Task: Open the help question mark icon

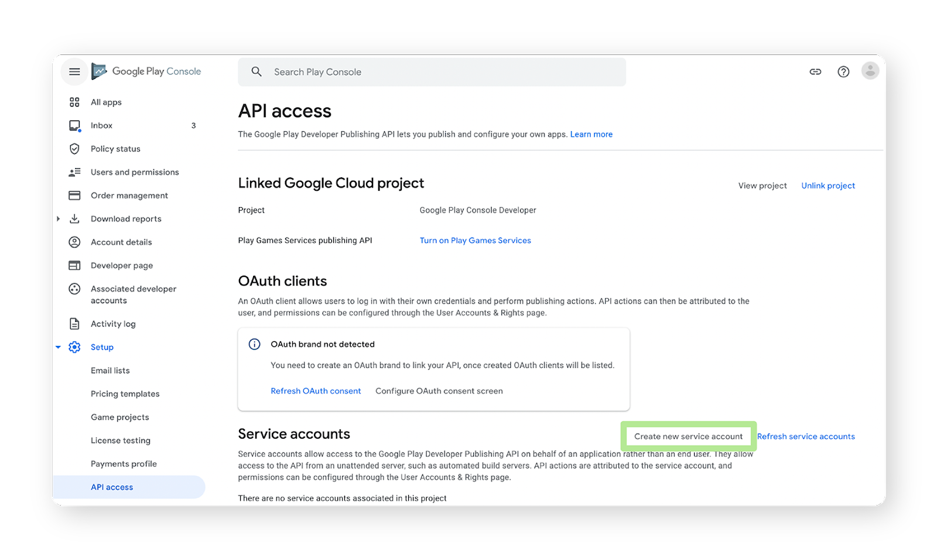Action: pyautogui.click(x=843, y=71)
